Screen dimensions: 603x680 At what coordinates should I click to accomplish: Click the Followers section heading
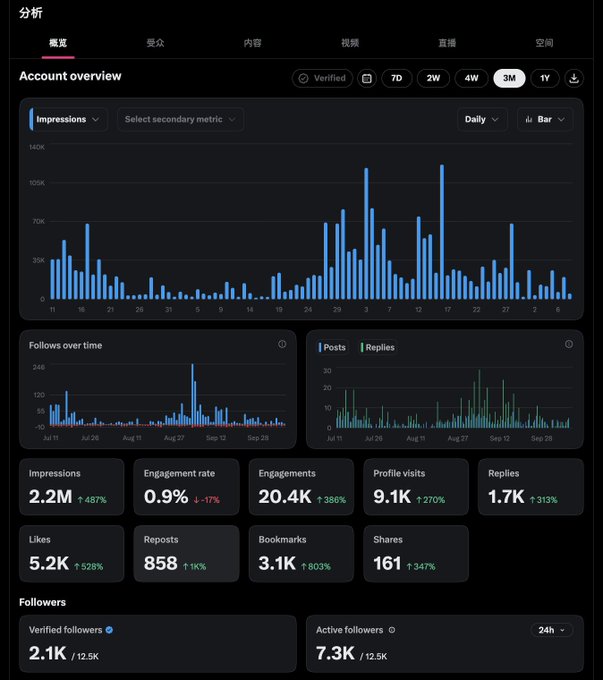[43, 602]
